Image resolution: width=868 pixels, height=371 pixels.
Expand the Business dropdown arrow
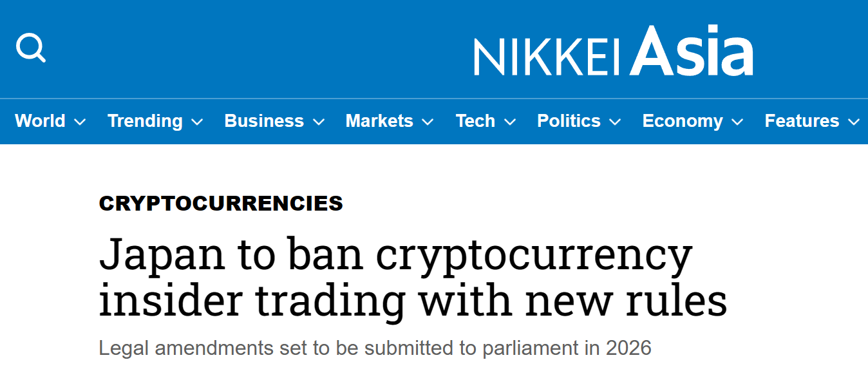pos(319,122)
